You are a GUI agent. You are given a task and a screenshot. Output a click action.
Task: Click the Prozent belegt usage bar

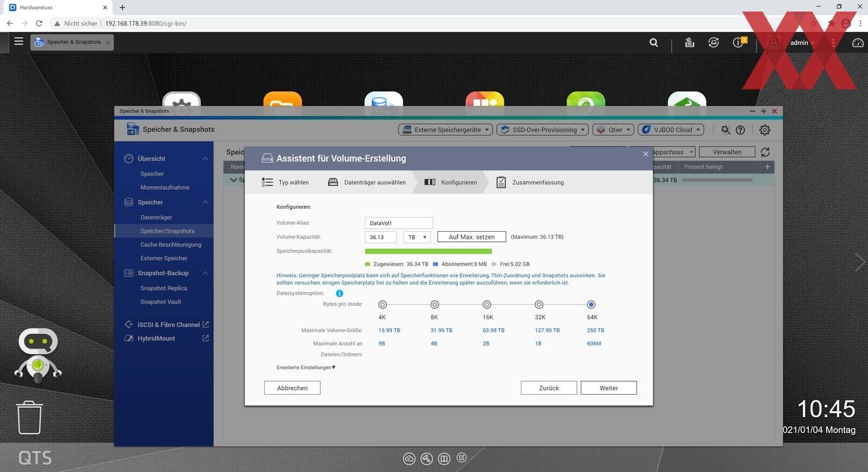coord(717,180)
